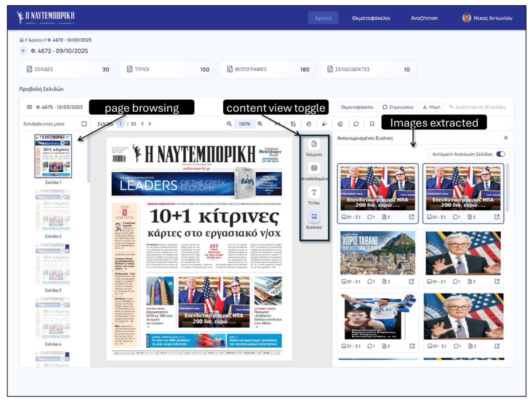
Task: Click the Σημειώσεις notes button
Action: tap(398, 107)
